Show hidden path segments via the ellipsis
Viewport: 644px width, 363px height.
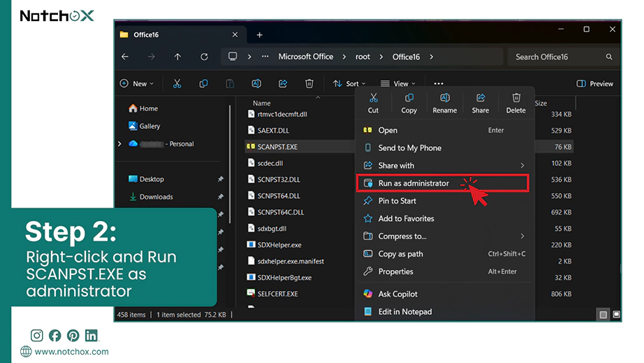tap(265, 57)
